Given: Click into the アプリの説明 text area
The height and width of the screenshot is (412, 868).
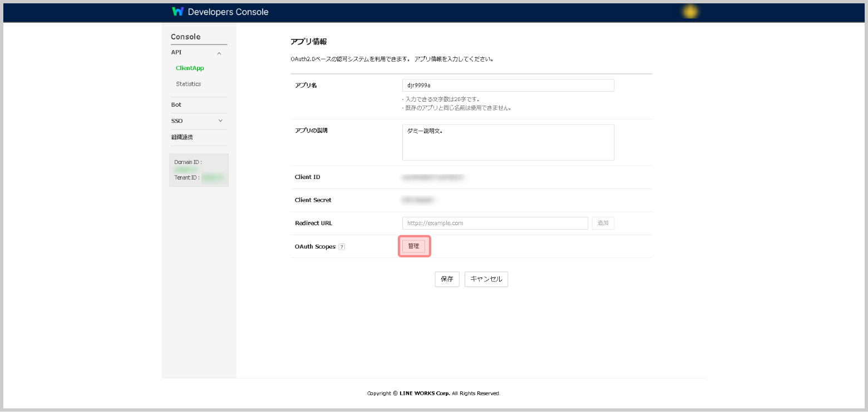Looking at the screenshot, I should [x=507, y=142].
